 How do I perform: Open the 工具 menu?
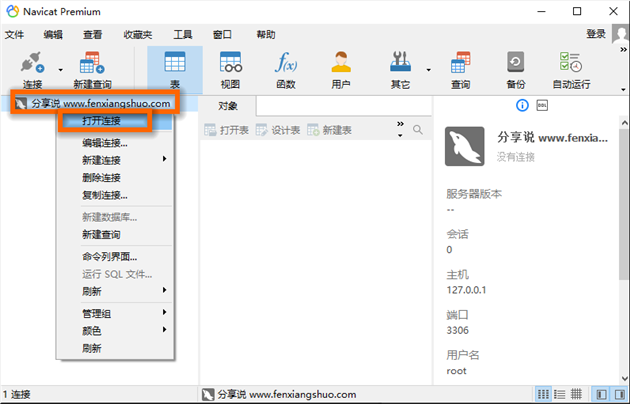183,35
